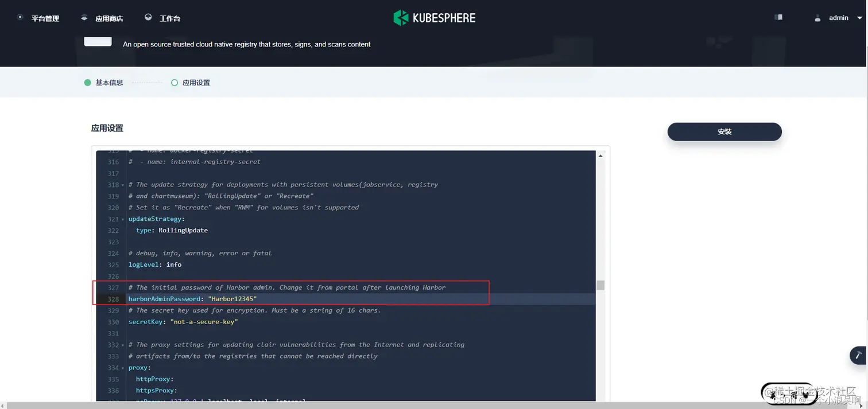This screenshot has height=409, width=868.
Task: Select the 应用设置 step
Action: pyautogui.click(x=196, y=83)
